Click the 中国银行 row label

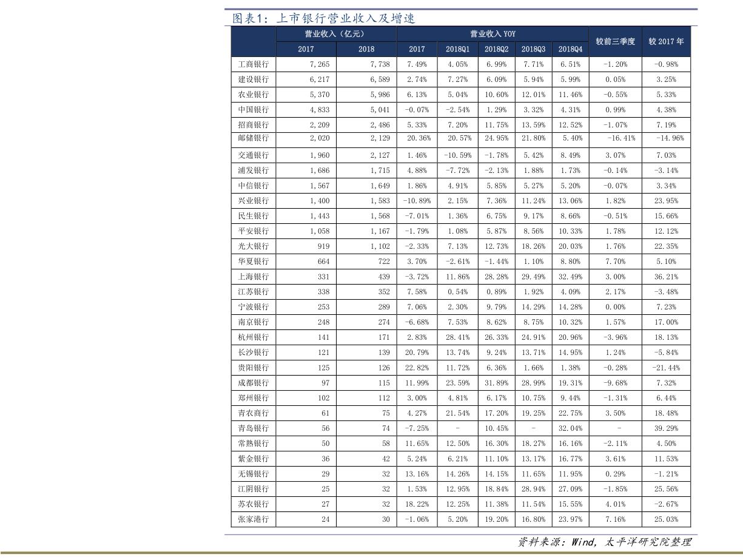tap(254, 110)
